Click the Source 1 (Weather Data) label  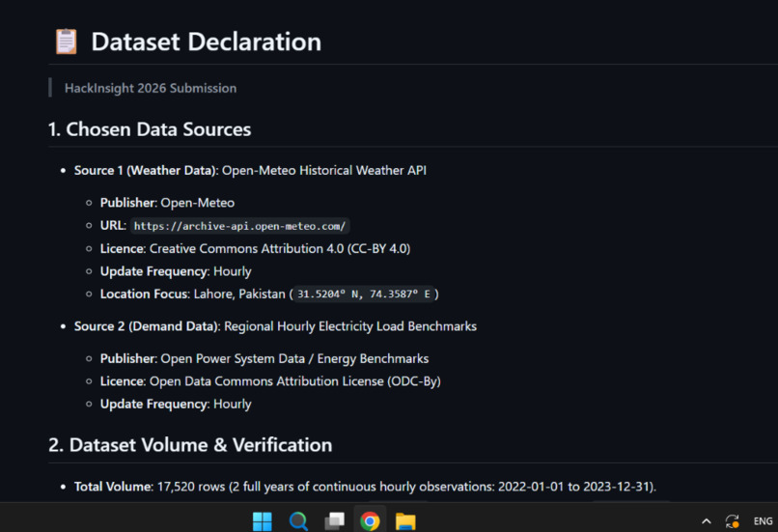[x=147, y=170]
